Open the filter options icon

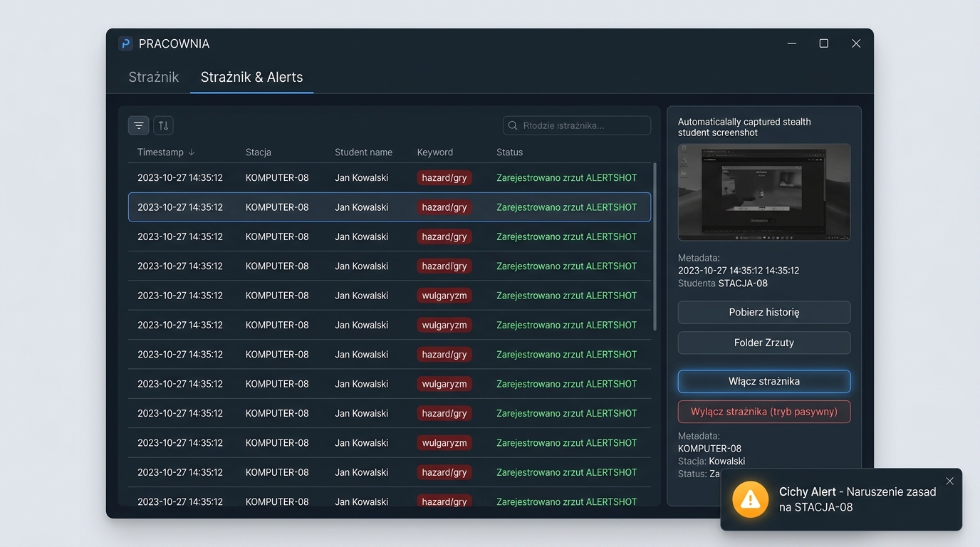coord(139,125)
